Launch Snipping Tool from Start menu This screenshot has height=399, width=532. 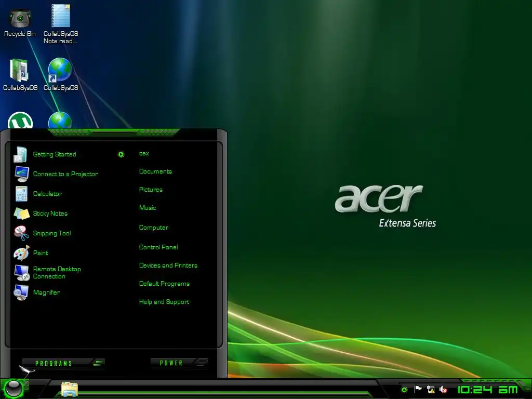(x=52, y=233)
